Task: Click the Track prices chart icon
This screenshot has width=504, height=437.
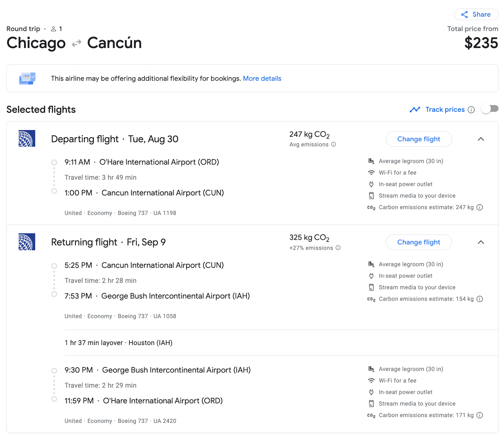Action: [415, 109]
